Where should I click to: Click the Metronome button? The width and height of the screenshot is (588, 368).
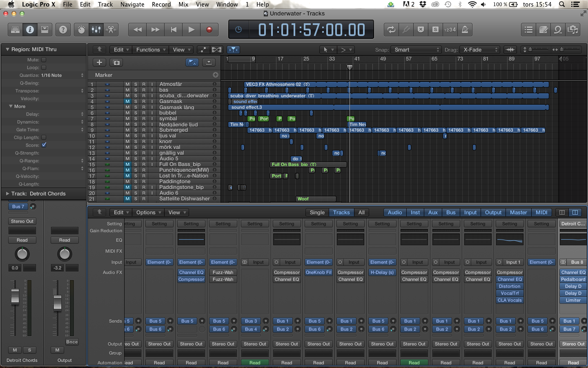[x=465, y=29]
